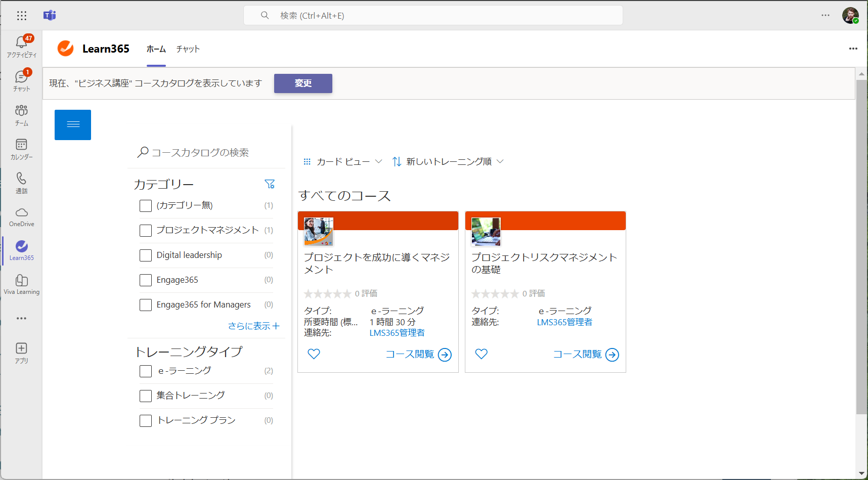Image resolution: width=868 pixels, height=480 pixels.
Task: Click LMS365管理者 contact on first course card
Action: [x=397, y=333]
